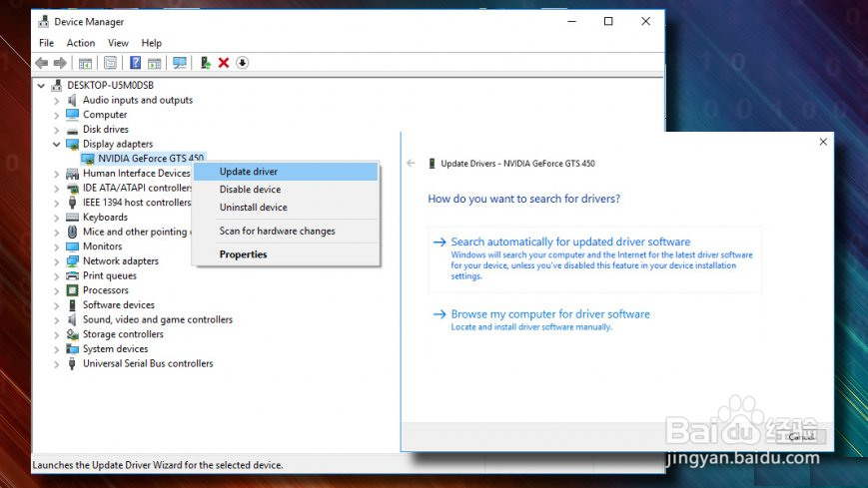Click the Forward arrow toolbar icon
868x488 pixels.
[x=60, y=63]
